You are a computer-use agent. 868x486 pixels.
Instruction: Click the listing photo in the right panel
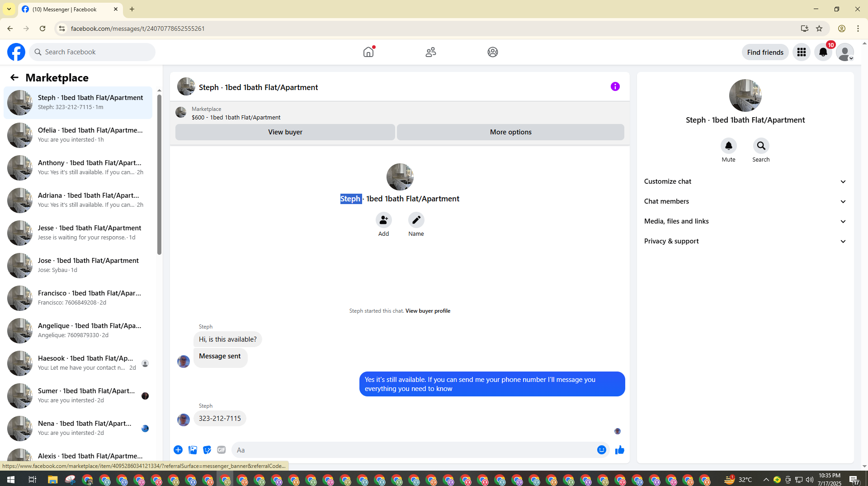[x=745, y=95]
